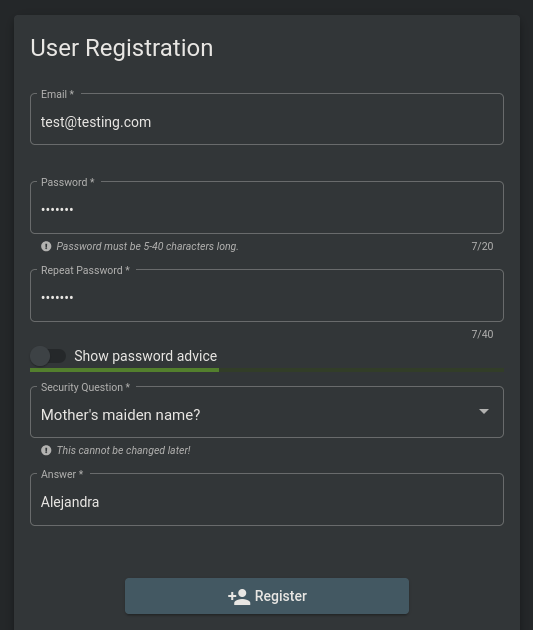The width and height of the screenshot is (533, 630).
Task: Click the add-user icon on Register button
Action: click(239, 597)
